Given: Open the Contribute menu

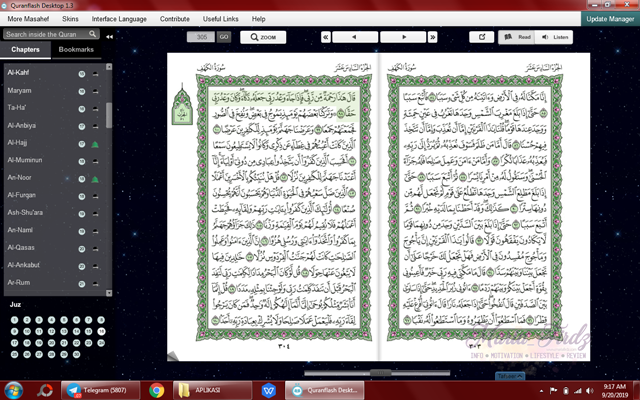Looking at the screenshot, I should (175, 19).
